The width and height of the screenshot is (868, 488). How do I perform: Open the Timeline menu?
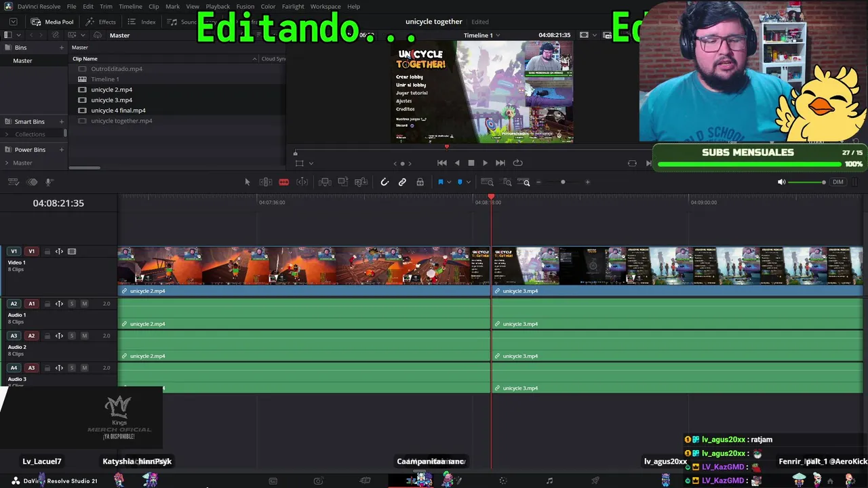(130, 6)
